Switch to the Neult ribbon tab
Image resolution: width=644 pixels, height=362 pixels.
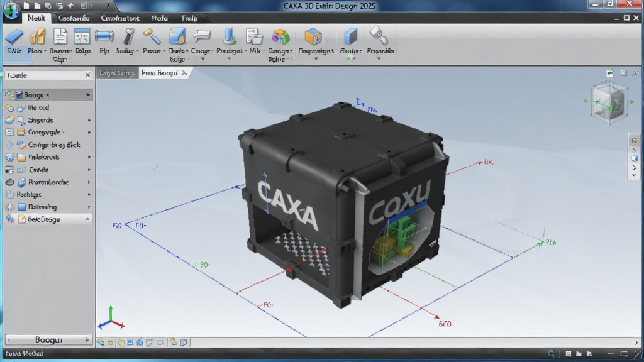(x=36, y=18)
